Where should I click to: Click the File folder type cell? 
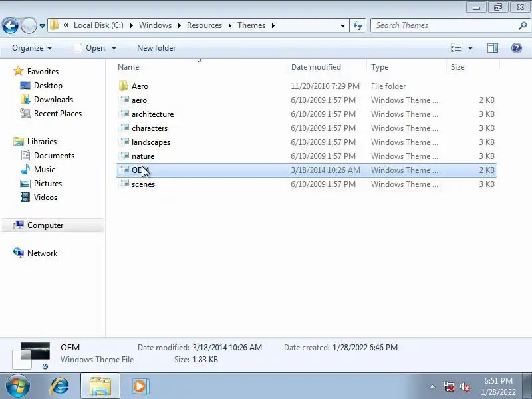click(388, 86)
